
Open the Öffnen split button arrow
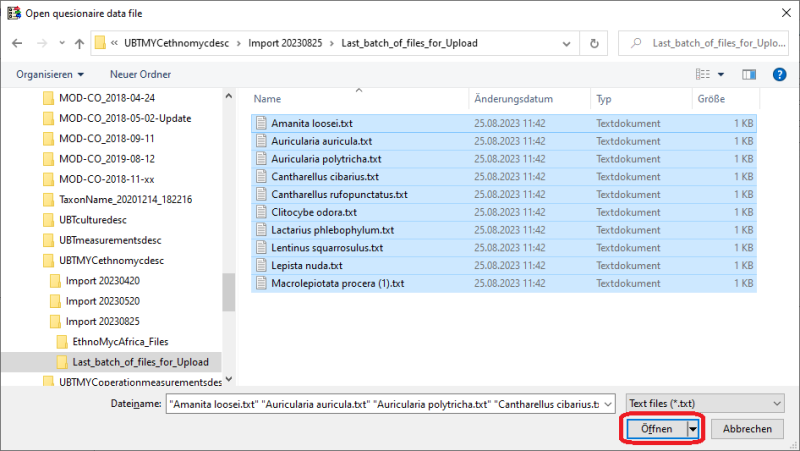(x=691, y=428)
